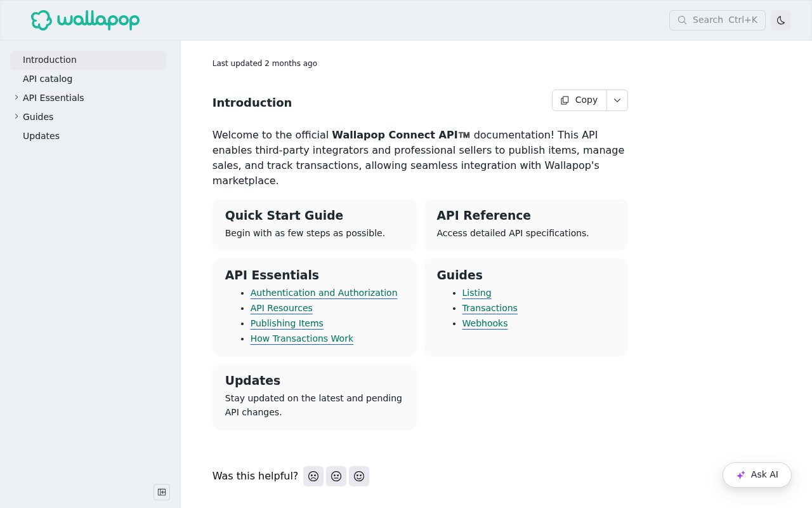The width and height of the screenshot is (812, 508).
Task: Follow the Transactions guide link
Action: pyautogui.click(x=490, y=308)
